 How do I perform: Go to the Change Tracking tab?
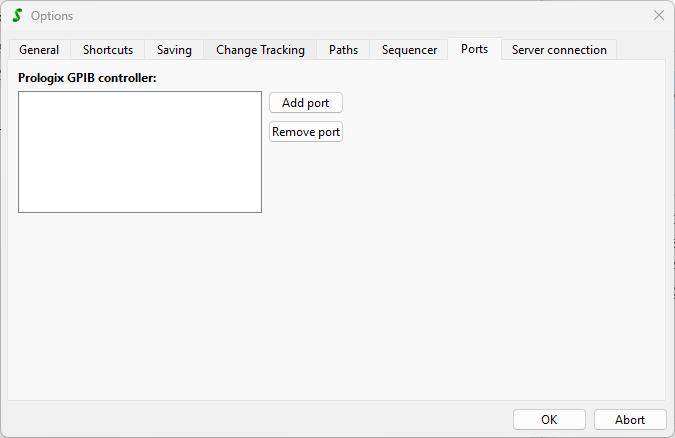tap(260, 50)
